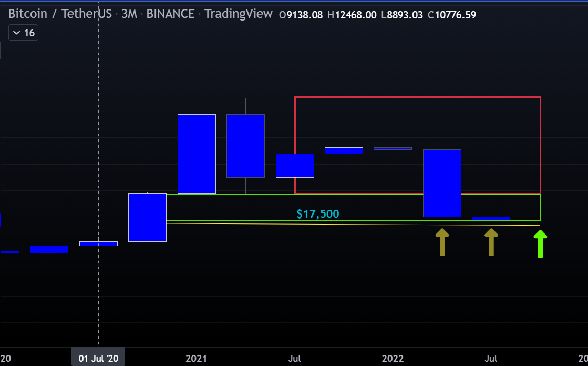Click the open price value O9138.08
Screen dimensions: 588x366
pyautogui.click(x=301, y=15)
